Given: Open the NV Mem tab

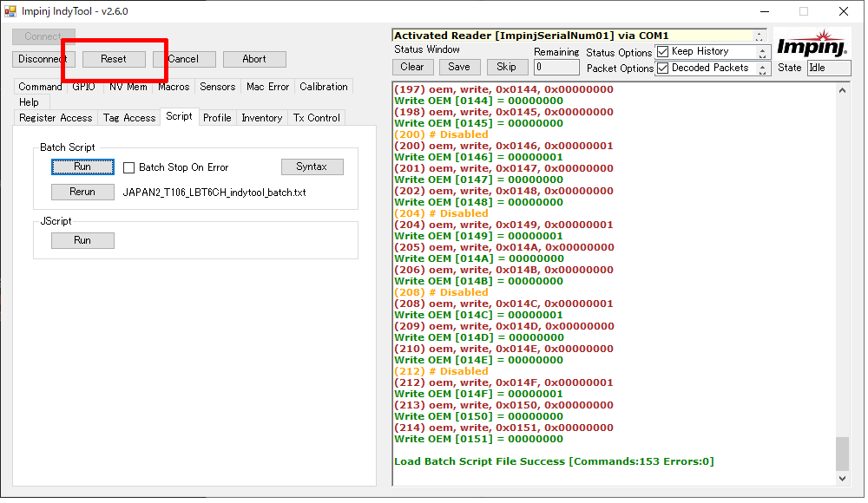Looking at the screenshot, I should [128, 87].
